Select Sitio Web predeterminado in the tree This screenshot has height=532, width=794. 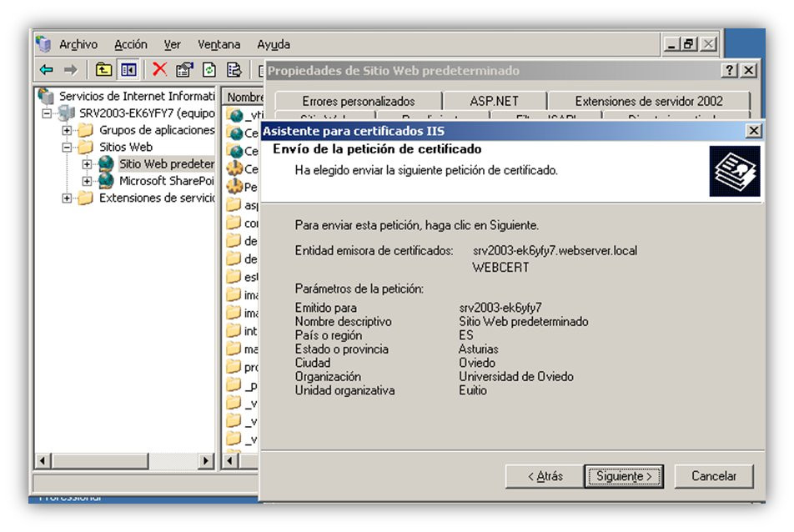tap(167, 164)
